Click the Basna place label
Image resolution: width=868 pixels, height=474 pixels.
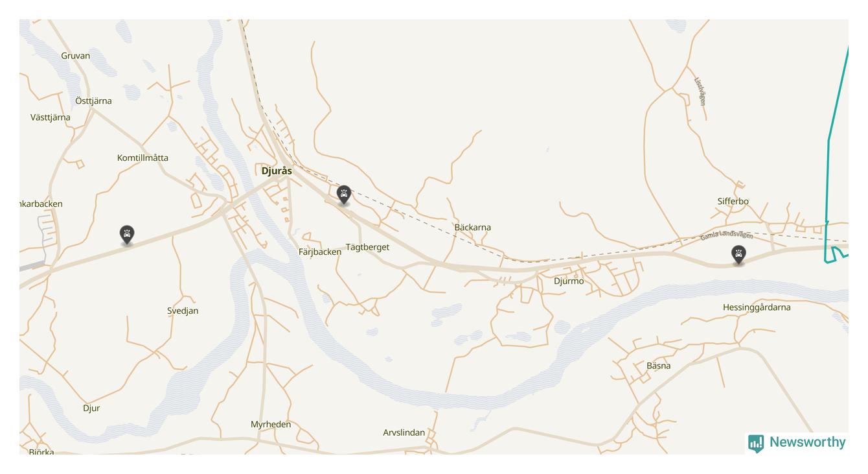pyautogui.click(x=659, y=366)
